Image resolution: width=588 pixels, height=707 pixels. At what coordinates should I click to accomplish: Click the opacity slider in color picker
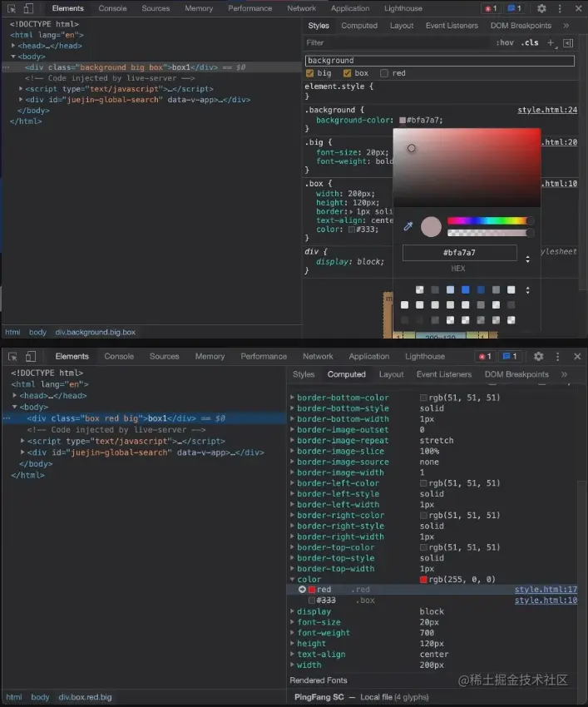(x=491, y=233)
